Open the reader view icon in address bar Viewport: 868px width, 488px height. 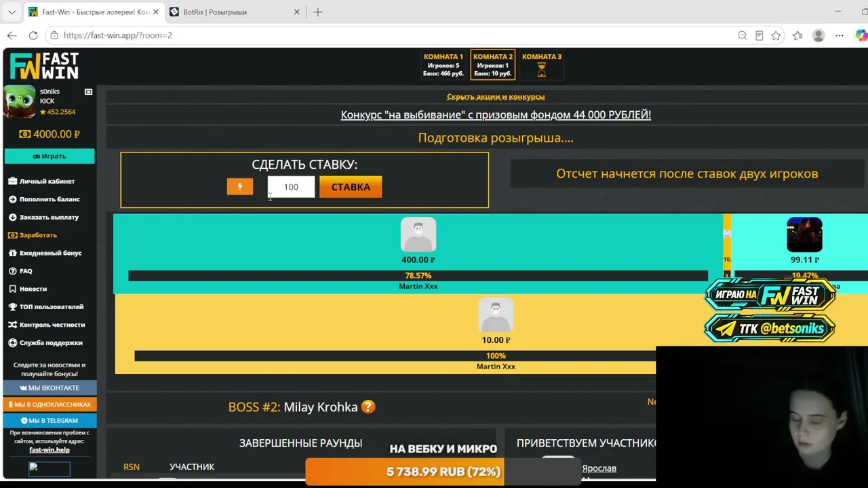click(759, 35)
